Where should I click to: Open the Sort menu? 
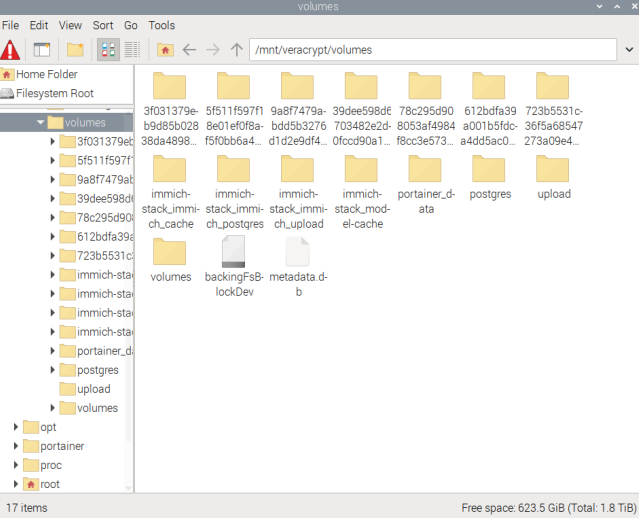pos(103,25)
